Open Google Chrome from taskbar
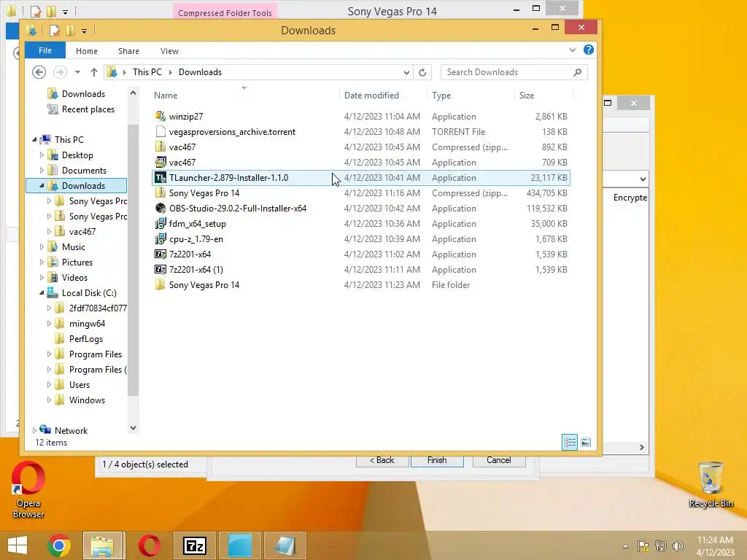747x560 pixels. (59, 545)
